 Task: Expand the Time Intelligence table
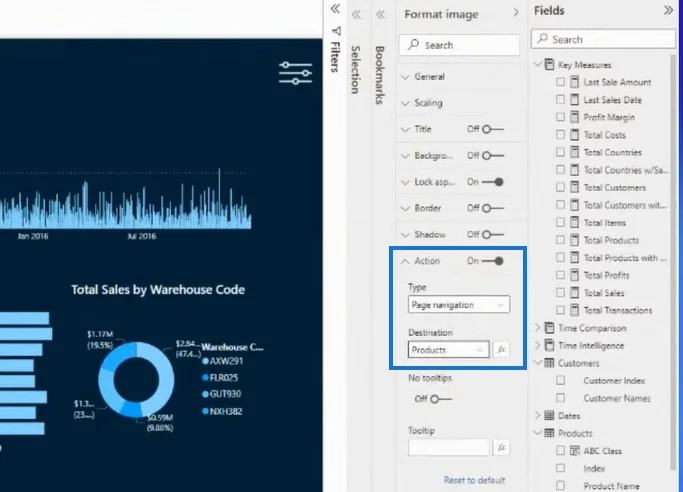coord(538,345)
